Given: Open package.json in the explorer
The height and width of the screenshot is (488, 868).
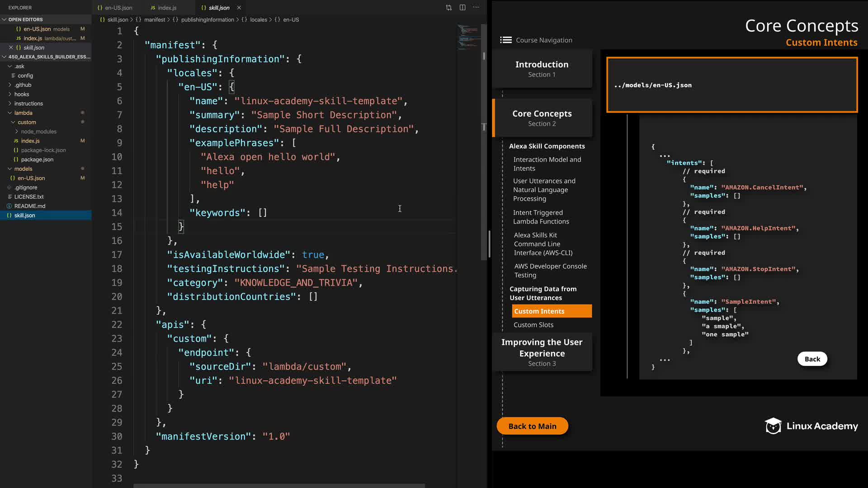Looking at the screenshot, I should 37,160.
